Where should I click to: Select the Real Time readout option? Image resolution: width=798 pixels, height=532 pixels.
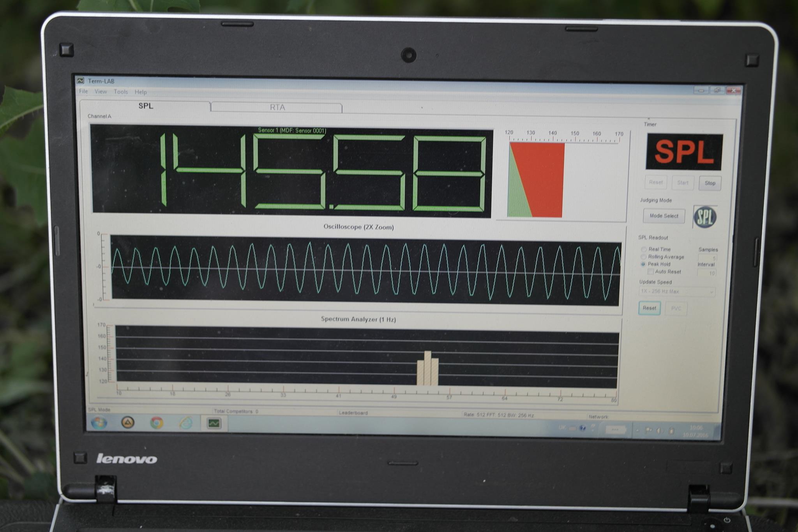[x=644, y=249]
